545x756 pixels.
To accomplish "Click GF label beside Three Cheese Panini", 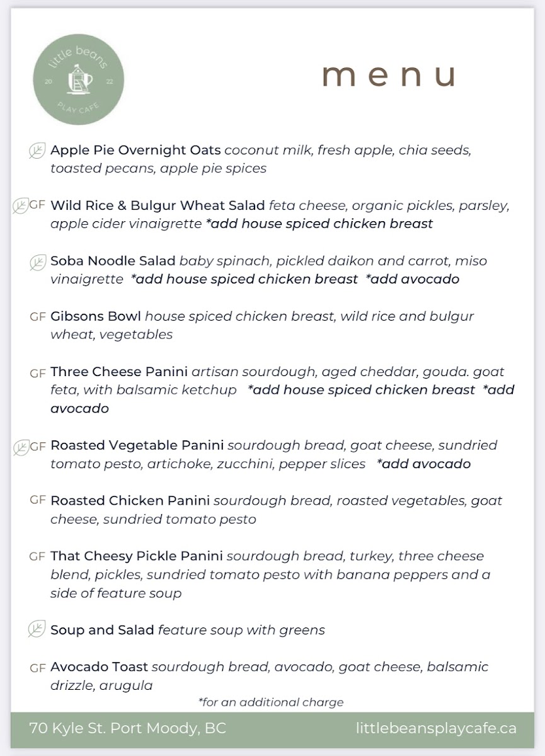I will [x=38, y=373].
